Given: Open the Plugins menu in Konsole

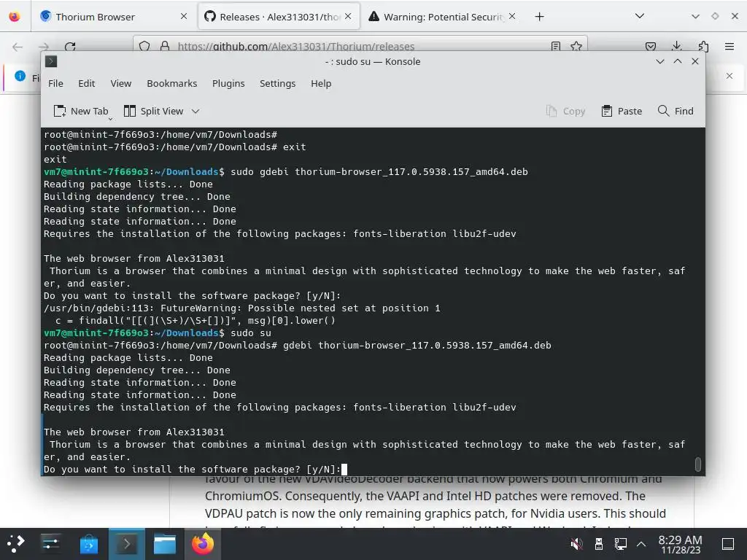Looking at the screenshot, I should 228,83.
